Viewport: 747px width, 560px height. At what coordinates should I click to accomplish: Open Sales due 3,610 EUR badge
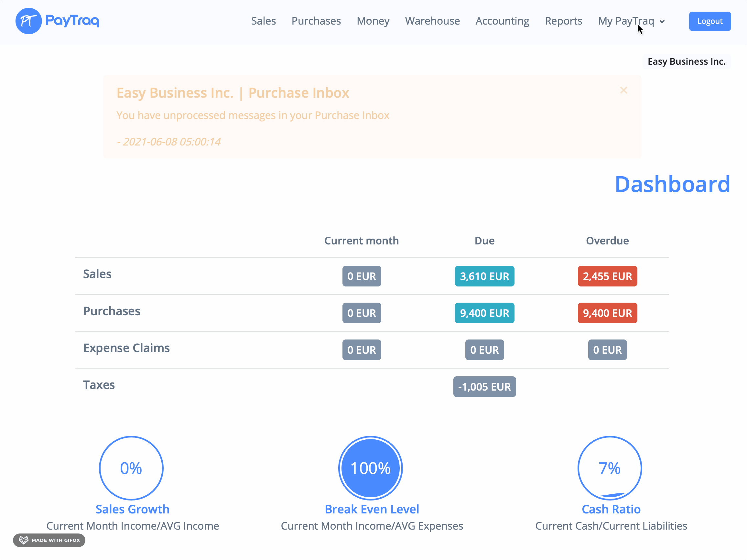484,276
